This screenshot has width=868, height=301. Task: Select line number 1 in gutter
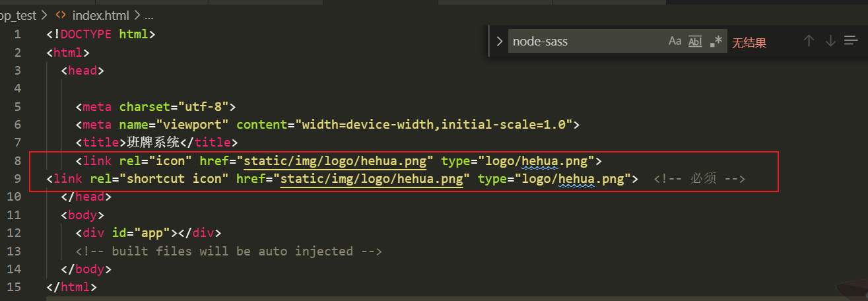(17, 34)
